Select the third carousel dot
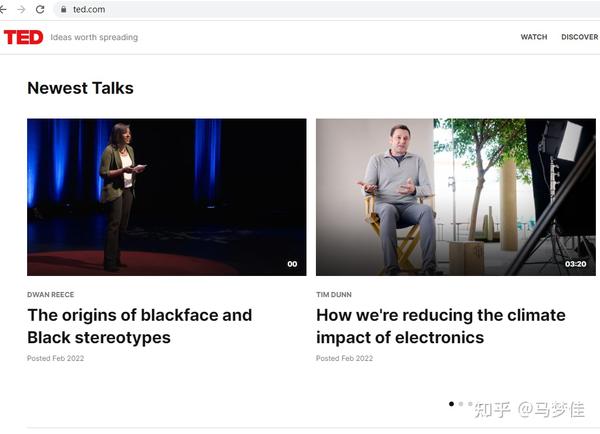 coord(470,404)
